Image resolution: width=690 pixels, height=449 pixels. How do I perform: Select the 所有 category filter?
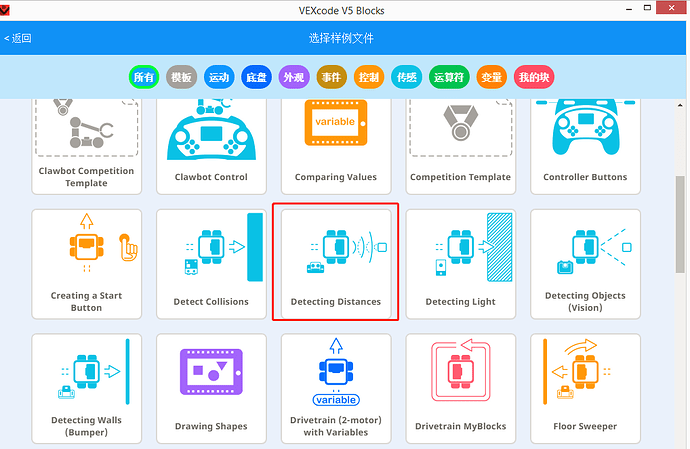pyautogui.click(x=144, y=77)
